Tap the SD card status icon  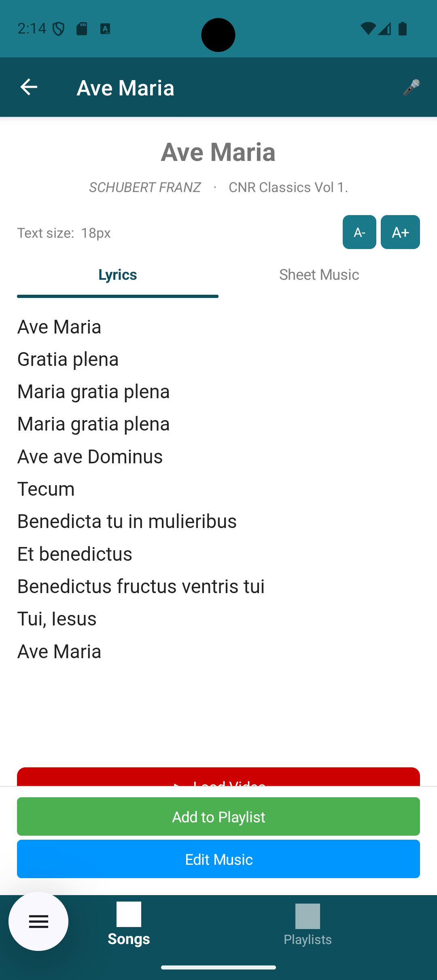pyautogui.click(x=82, y=29)
